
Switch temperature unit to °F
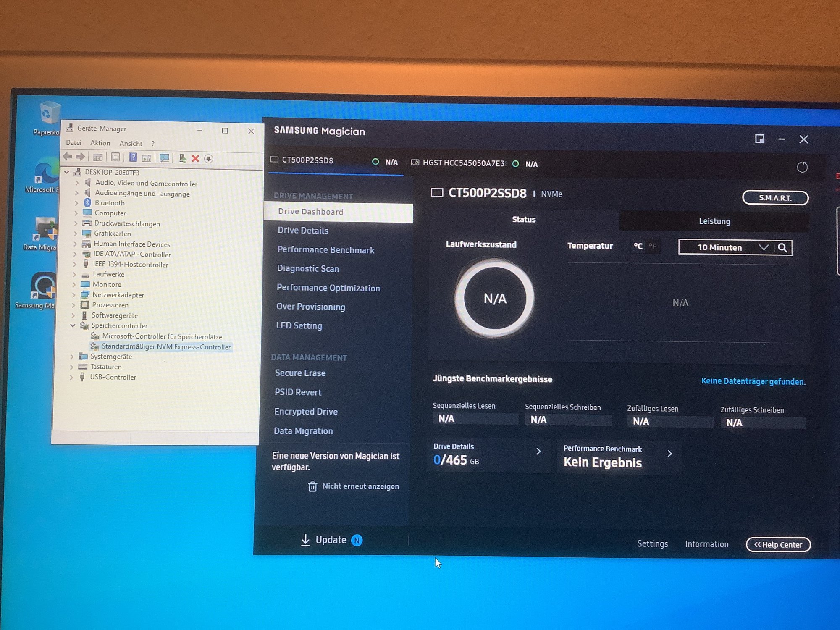click(x=652, y=246)
